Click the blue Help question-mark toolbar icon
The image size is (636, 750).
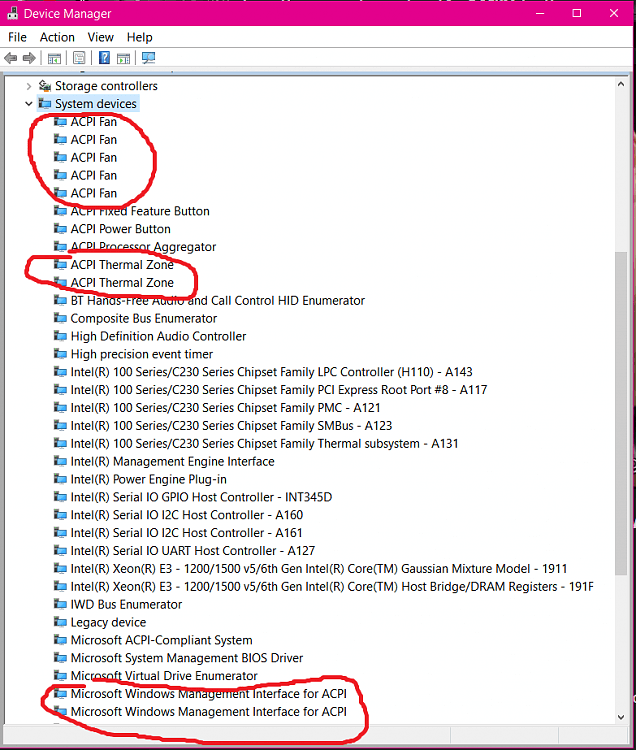pos(104,58)
